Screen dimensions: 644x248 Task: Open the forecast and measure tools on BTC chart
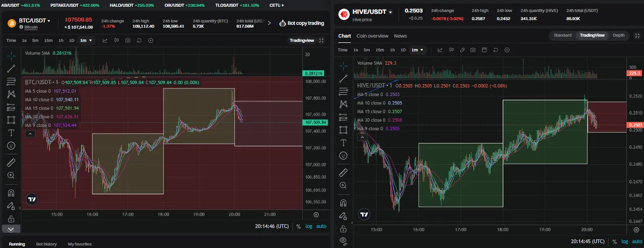pos(11,107)
